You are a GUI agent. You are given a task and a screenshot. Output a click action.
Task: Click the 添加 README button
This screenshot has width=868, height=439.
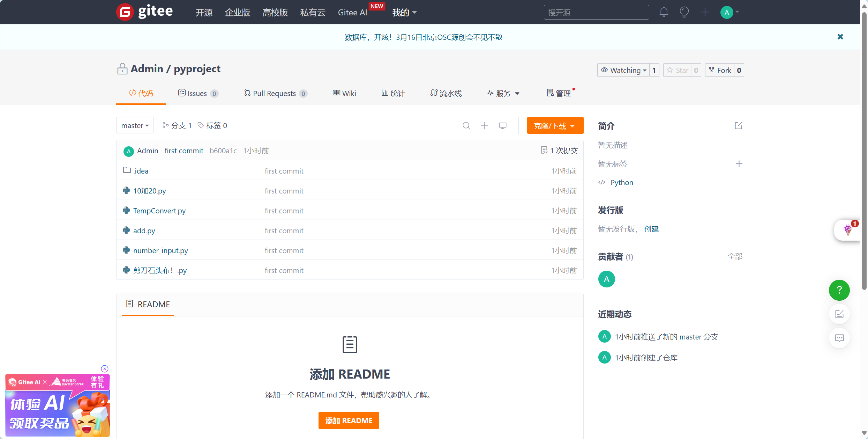click(x=349, y=420)
